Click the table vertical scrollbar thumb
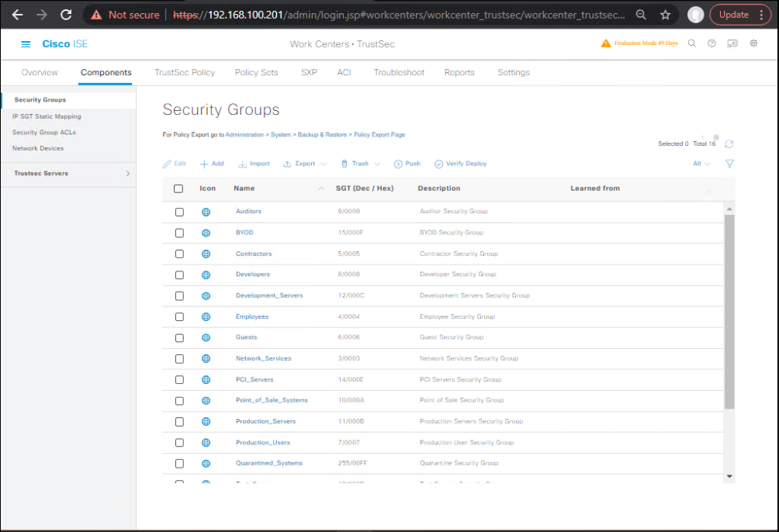This screenshot has height=532, width=779. [729, 312]
